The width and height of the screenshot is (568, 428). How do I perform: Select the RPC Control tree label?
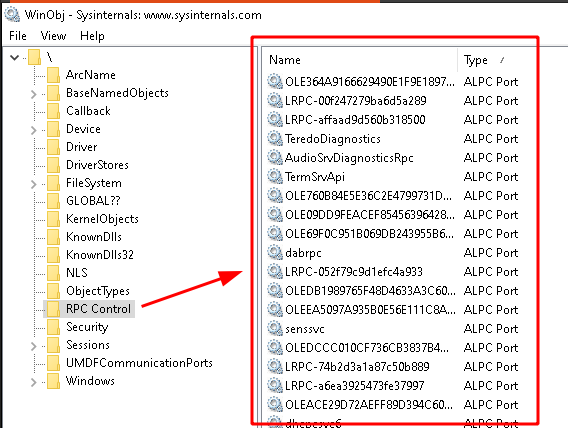(98, 309)
